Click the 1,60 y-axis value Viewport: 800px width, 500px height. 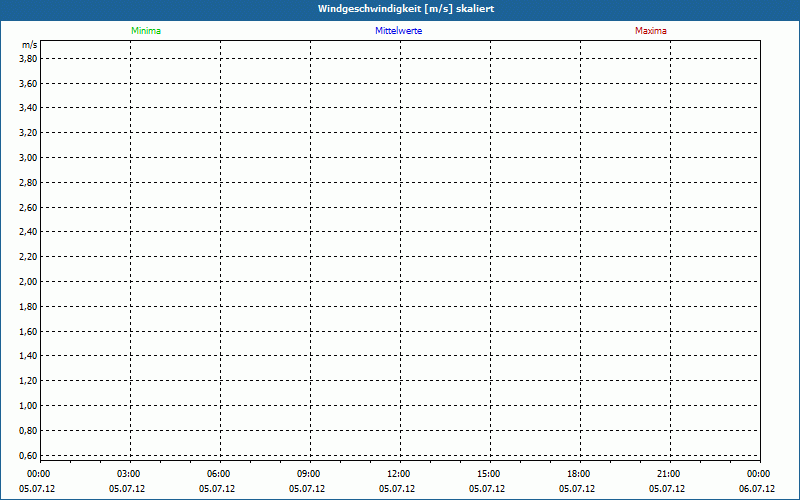tap(28, 332)
